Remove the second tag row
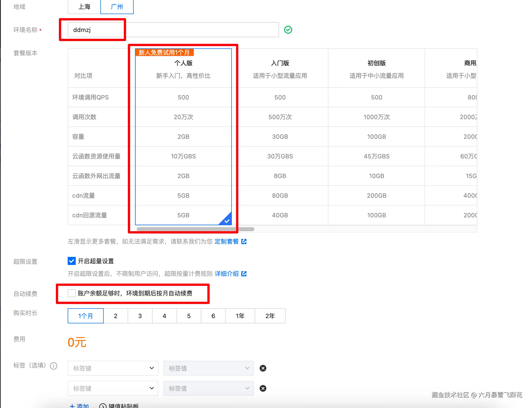Viewport: 532px width, 408px height. tap(263, 388)
